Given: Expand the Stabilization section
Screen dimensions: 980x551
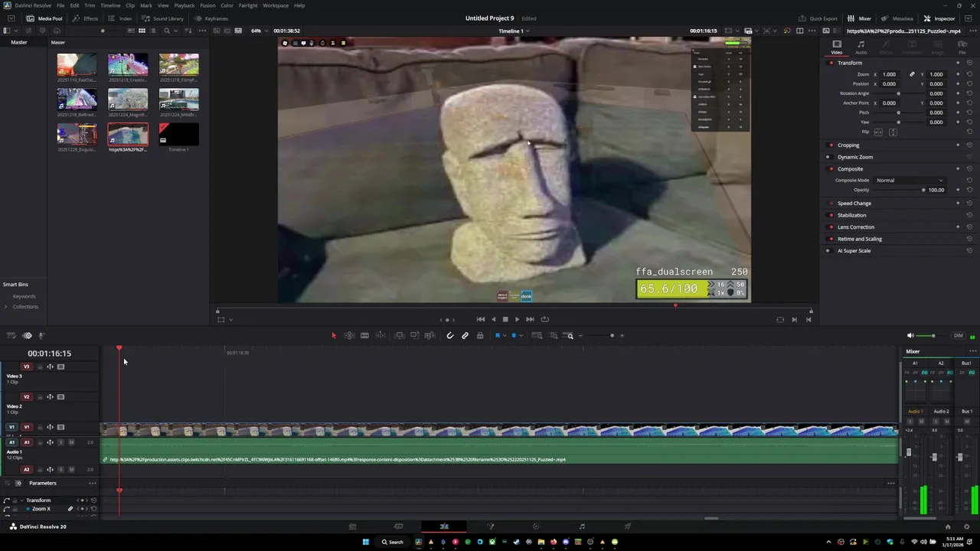Looking at the screenshot, I should coord(852,215).
